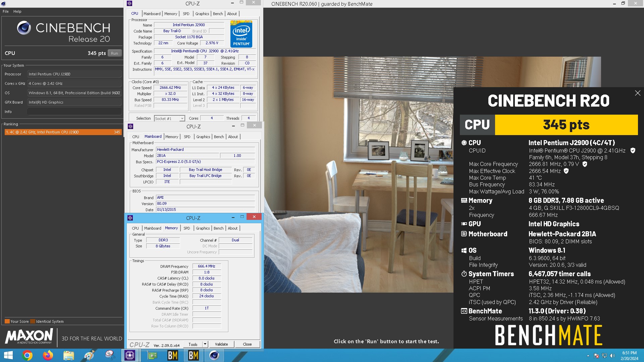Image resolution: width=644 pixels, height=362 pixels.
Task: Run the Cinebench CPU test
Action: point(114,53)
